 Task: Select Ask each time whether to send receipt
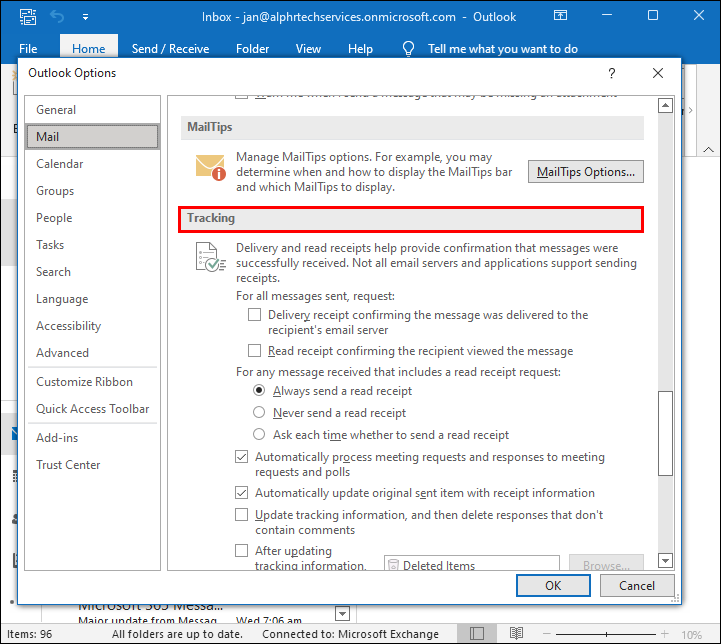(x=259, y=434)
